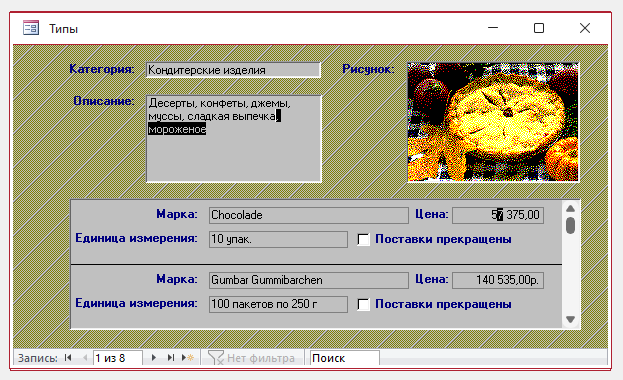Screen dimensions: 623x380
Task: Click the filter funnel icon
Action: click(x=216, y=358)
